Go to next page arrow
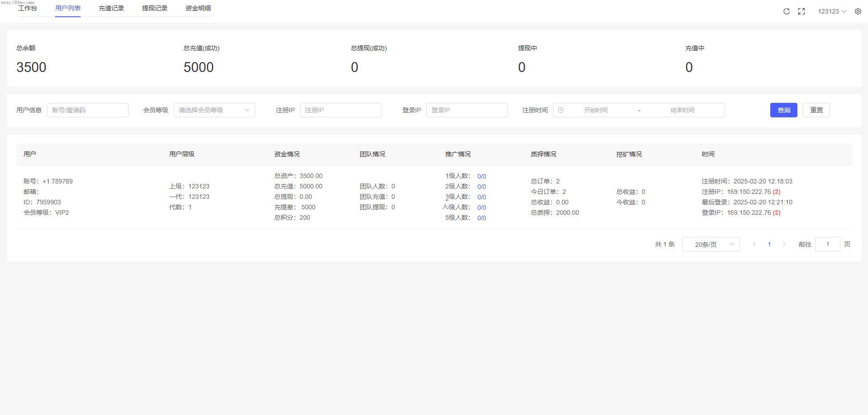868x415 pixels. 784,244
